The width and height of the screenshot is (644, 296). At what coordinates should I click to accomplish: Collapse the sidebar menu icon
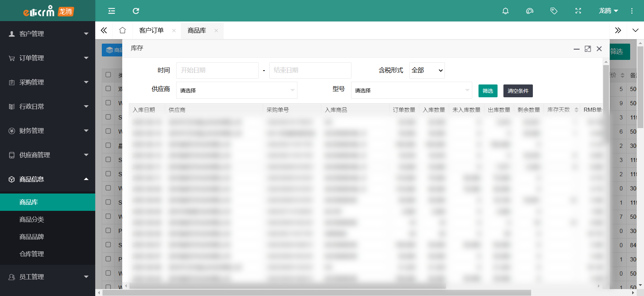[x=111, y=11]
